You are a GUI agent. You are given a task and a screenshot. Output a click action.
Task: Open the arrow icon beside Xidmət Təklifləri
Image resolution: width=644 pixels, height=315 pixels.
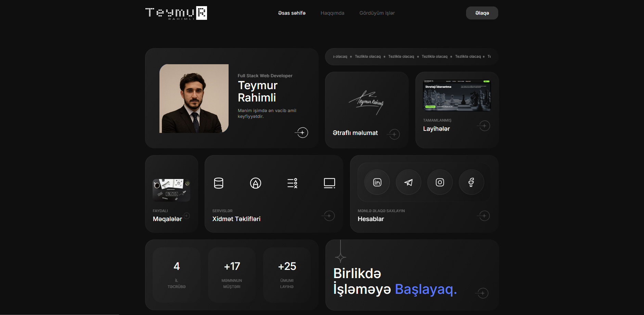(x=329, y=216)
